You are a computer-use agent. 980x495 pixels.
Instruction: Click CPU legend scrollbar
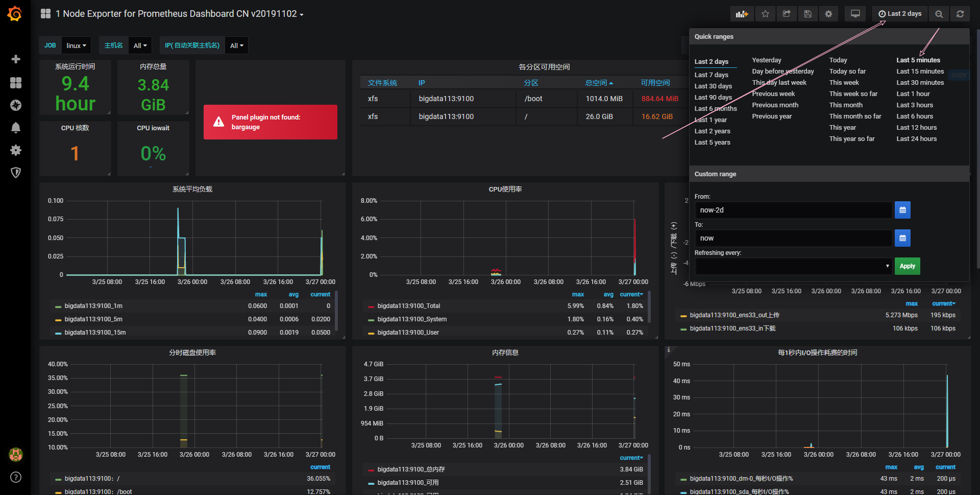point(649,307)
